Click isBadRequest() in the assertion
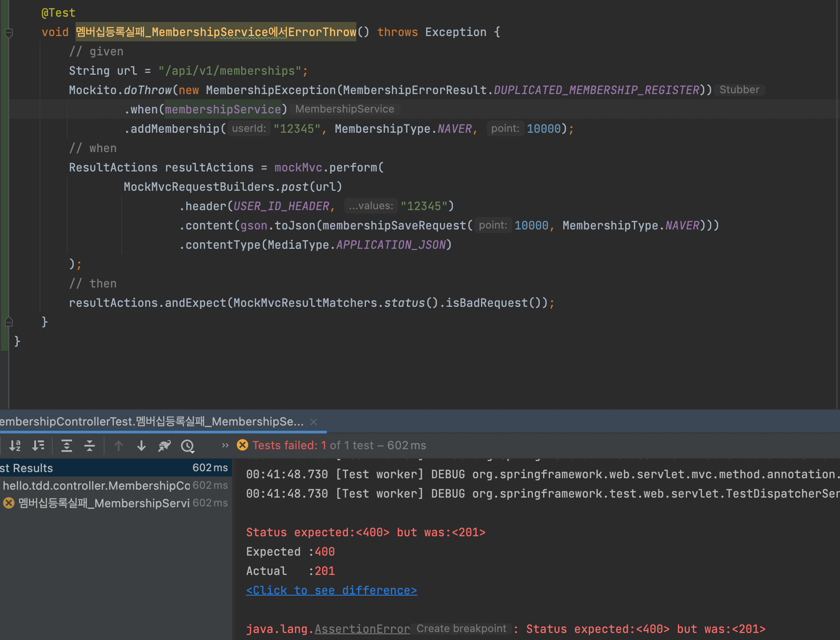Viewport: 840px width, 640px height. pyautogui.click(x=493, y=303)
